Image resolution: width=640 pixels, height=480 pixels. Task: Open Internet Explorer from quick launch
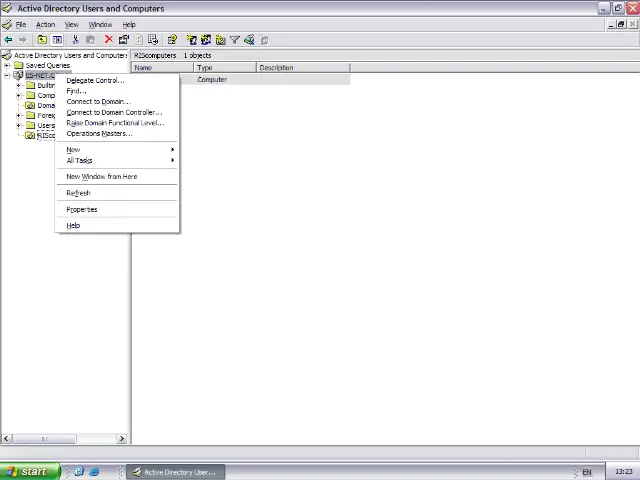click(94, 472)
